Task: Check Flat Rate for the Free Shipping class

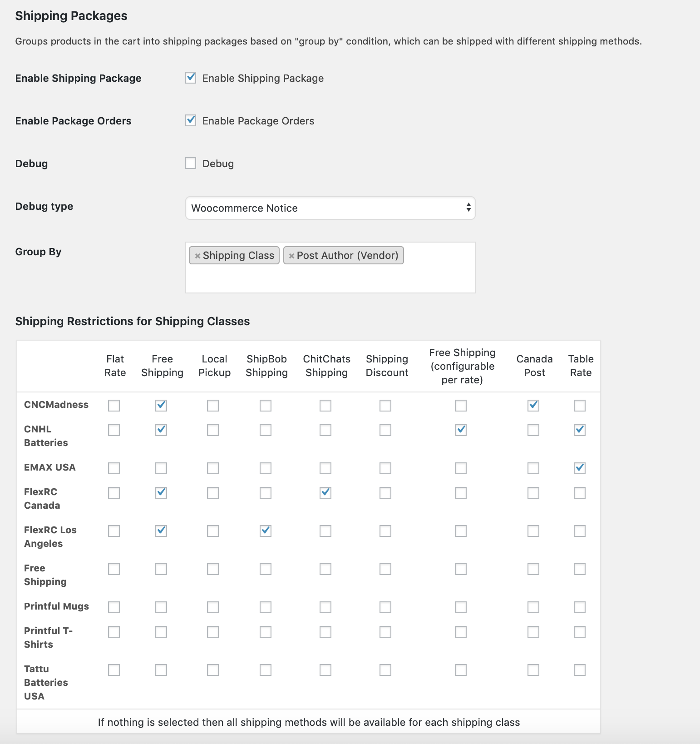Action: pos(114,569)
